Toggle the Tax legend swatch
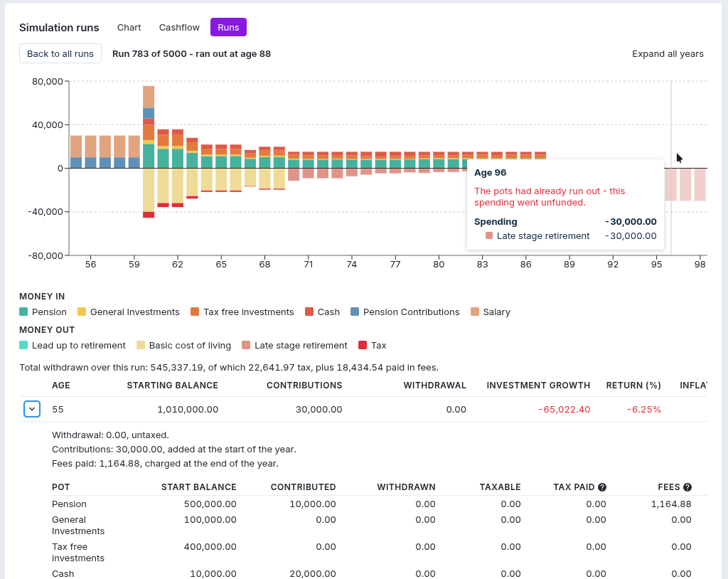Viewport: 728px width, 579px height. (x=363, y=345)
